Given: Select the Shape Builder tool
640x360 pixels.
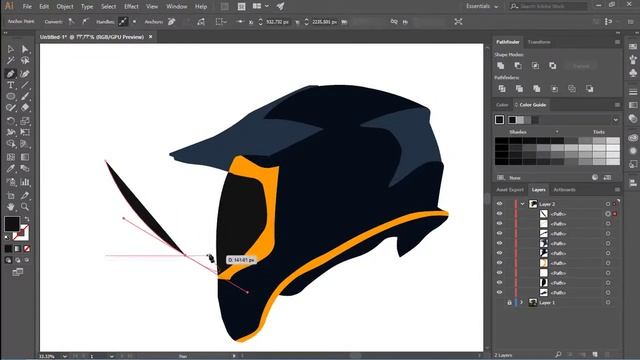Looking at the screenshot, I should (11, 144).
